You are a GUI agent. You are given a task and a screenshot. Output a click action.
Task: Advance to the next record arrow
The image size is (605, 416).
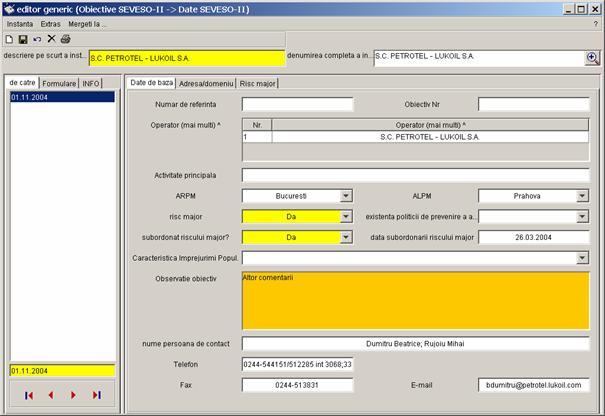tap(73, 395)
